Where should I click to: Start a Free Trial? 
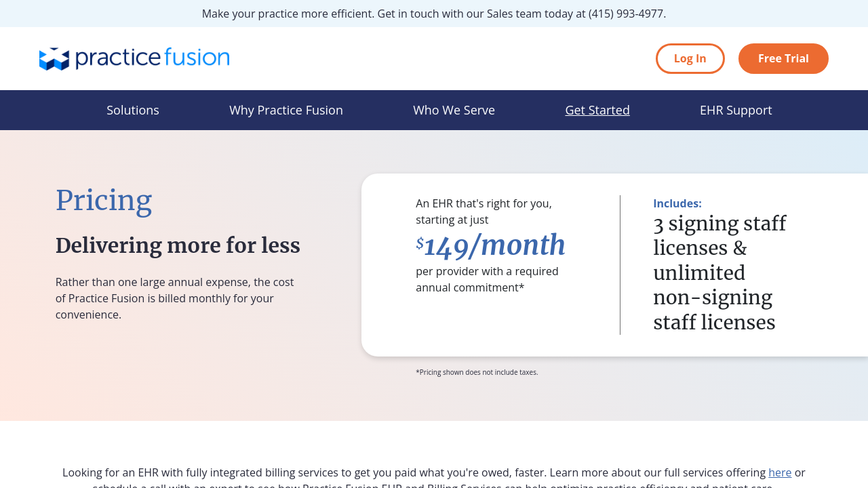click(x=783, y=58)
